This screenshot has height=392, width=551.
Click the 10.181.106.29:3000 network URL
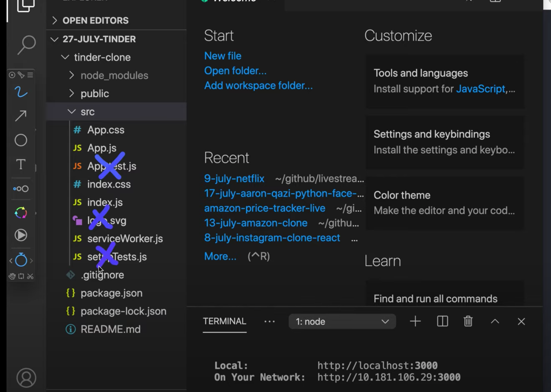coord(389,377)
